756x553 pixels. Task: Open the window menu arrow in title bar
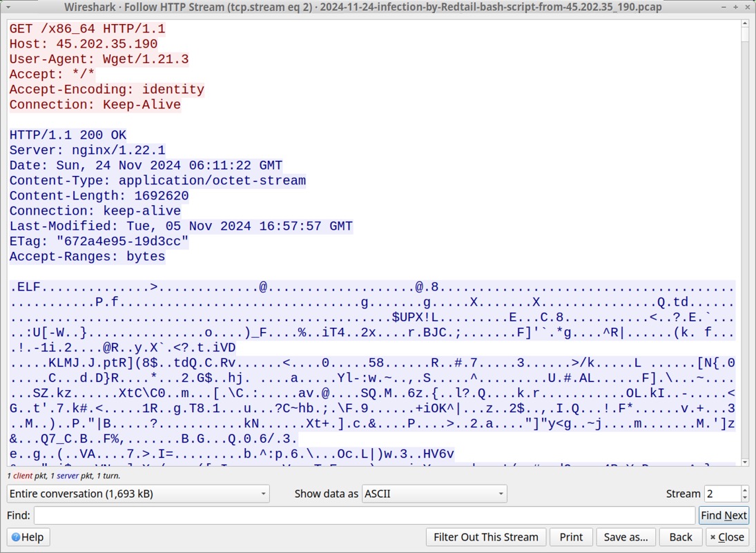tap(8, 7)
